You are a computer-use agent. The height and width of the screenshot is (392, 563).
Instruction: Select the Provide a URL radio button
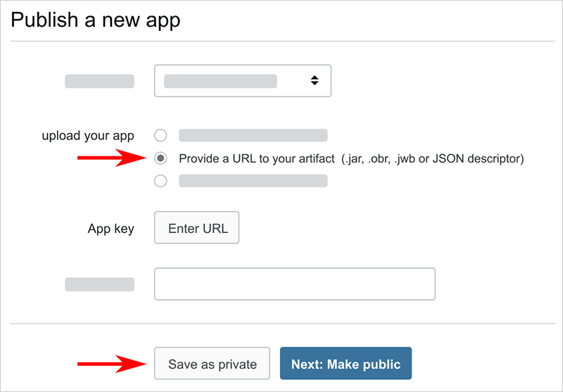[160, 158]
